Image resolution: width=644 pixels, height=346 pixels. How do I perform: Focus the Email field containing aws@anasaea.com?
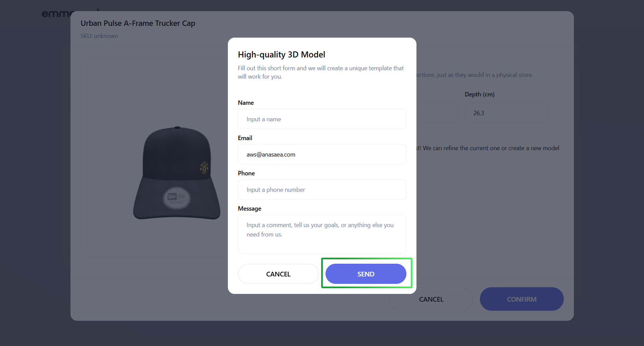[322, 155]
